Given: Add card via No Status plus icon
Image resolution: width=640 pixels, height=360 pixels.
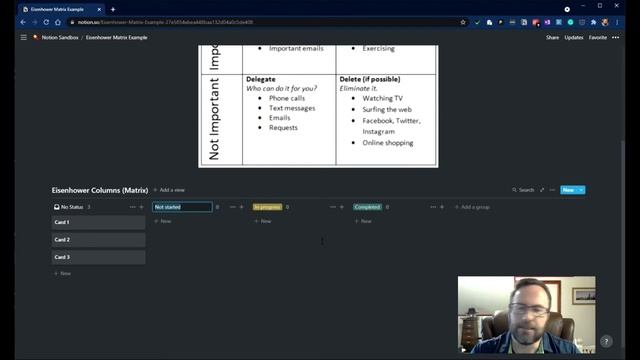Looking at the screenshot, I should [x=142, y=207].
